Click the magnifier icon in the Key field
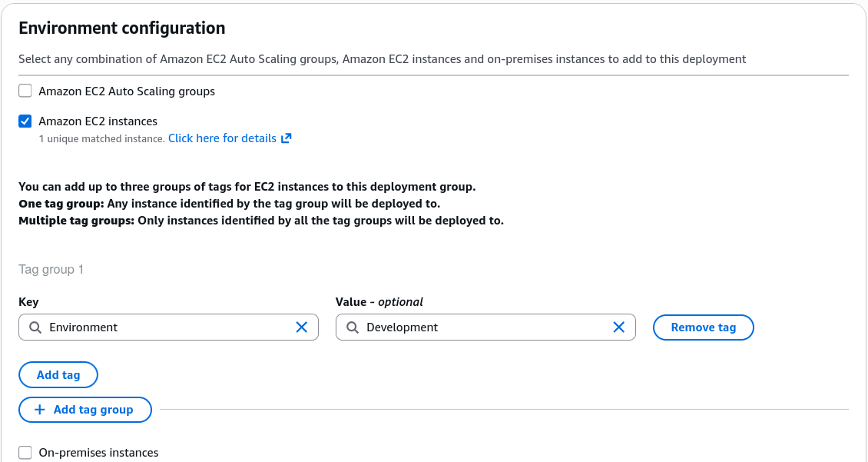The image size is (868, 462). tap(35, 327)
